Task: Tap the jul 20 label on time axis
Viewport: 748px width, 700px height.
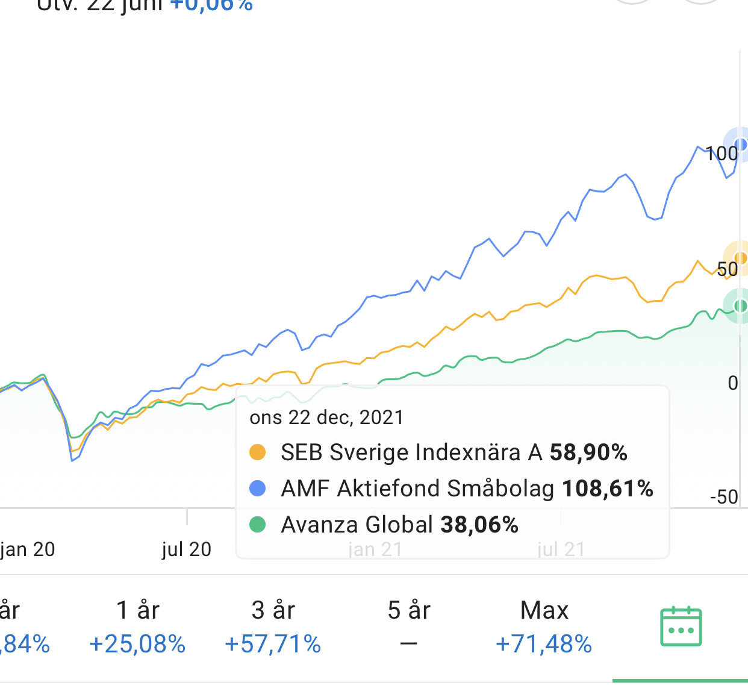Action: [x=187, y=549]
